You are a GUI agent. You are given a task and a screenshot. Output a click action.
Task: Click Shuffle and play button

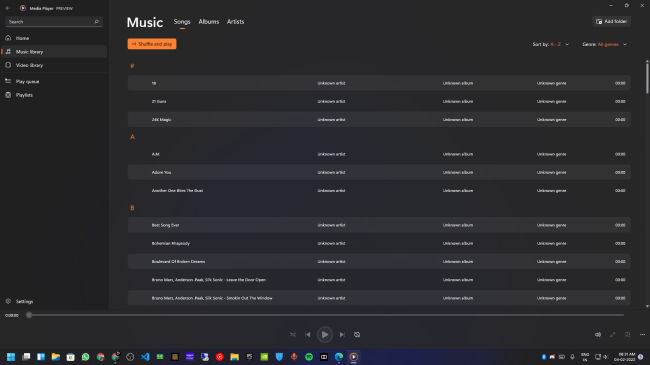pos(152,44)
